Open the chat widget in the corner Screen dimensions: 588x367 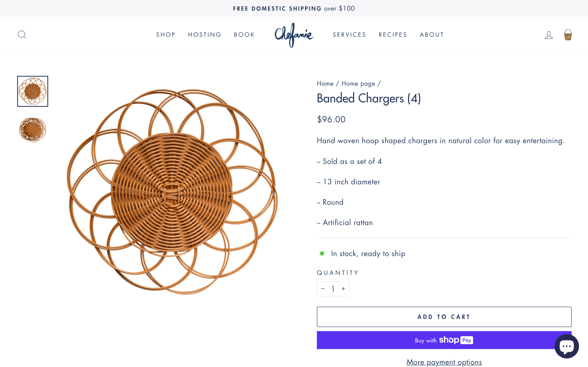click(x=567, y=346)
